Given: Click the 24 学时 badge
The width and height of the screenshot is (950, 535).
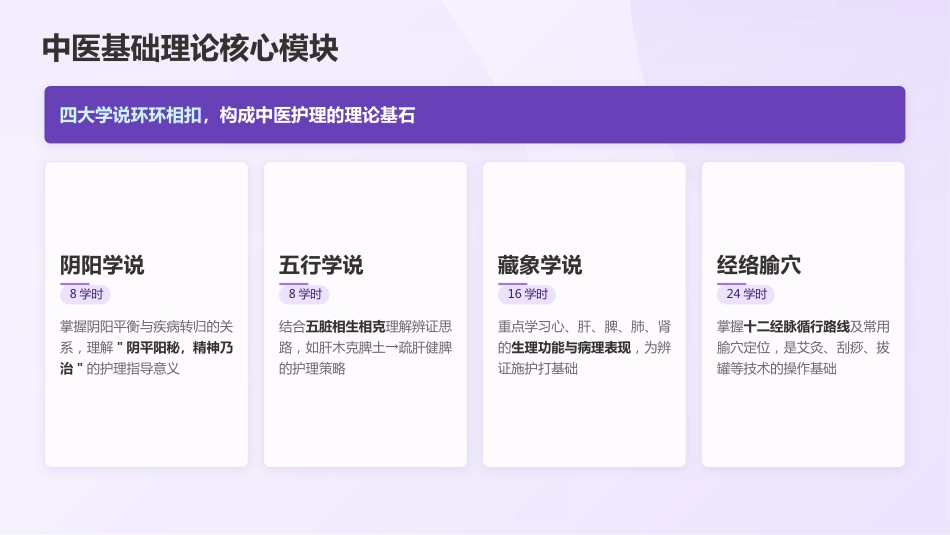Looking at the screenshot, I should (x=746, y=294).
